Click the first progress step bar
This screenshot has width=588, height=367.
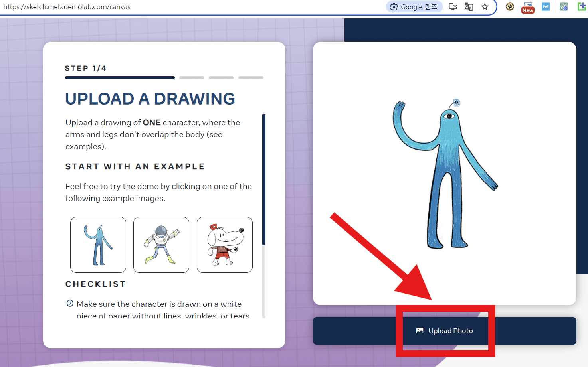tap(120, 77)
